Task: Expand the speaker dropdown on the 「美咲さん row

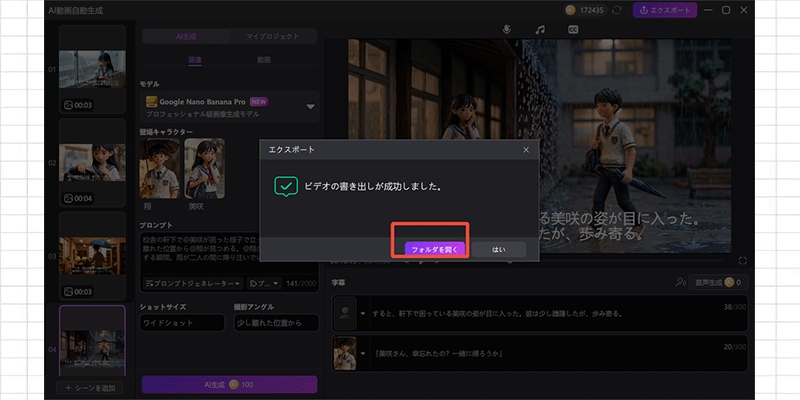Action: click(363, 354)
